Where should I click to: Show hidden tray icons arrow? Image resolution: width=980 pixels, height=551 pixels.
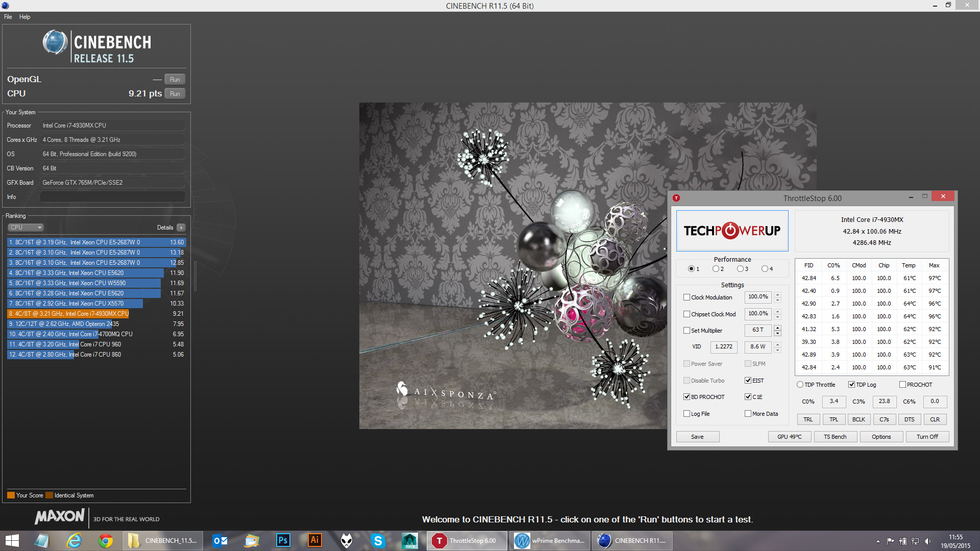(x=878, y=541)
